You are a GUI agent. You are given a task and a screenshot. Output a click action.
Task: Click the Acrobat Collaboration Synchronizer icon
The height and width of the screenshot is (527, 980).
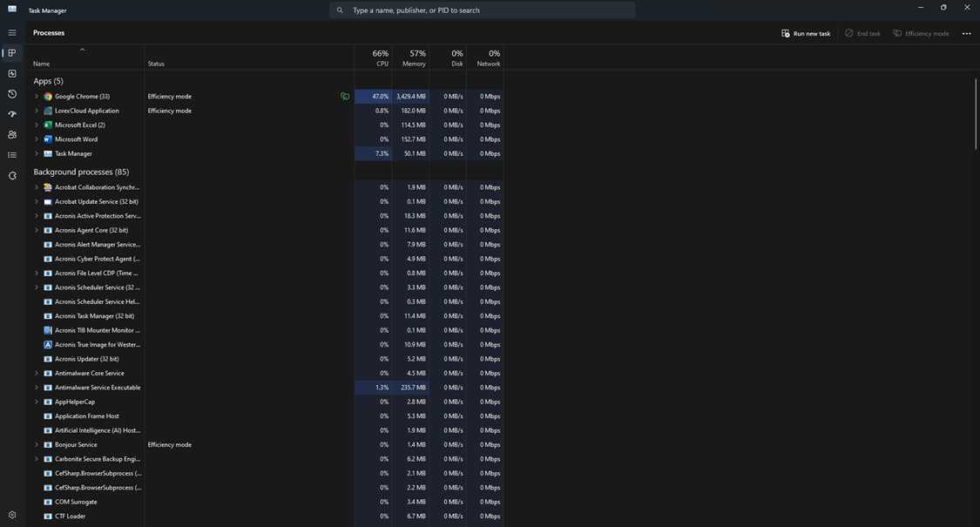[48, 187]
